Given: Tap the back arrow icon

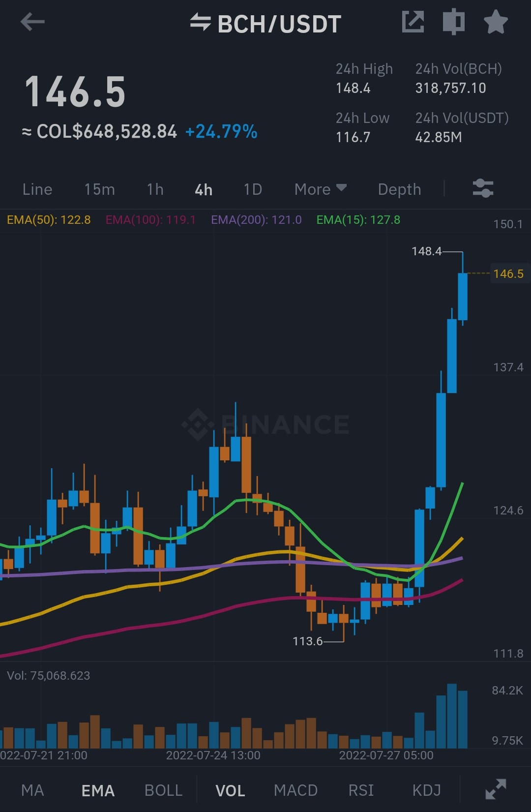Looking at the screenshot, I should coord(33,22).
